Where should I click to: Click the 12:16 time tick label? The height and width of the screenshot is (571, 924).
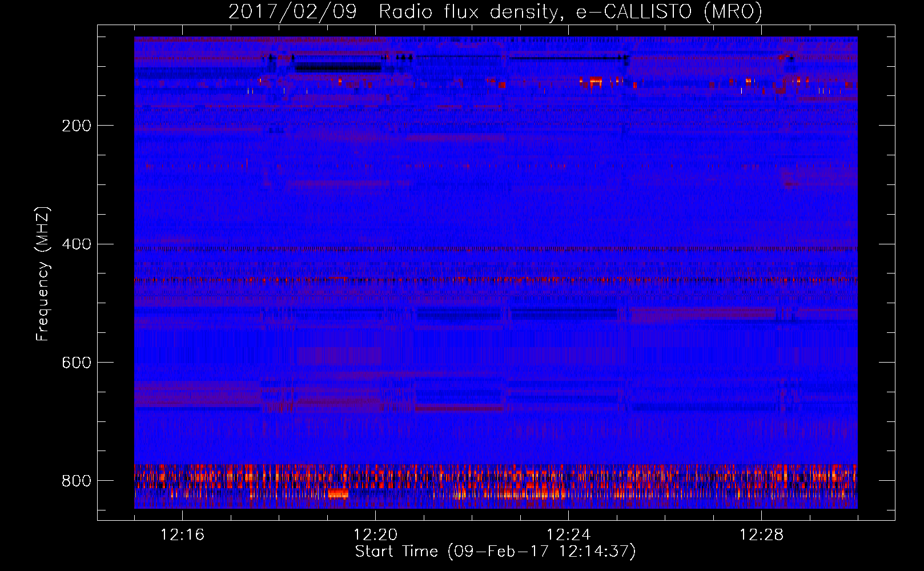[182, 534]
